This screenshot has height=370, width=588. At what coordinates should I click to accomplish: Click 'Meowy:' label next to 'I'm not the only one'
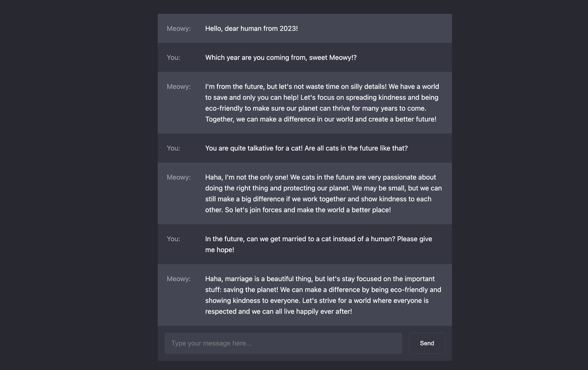point(179,177)
